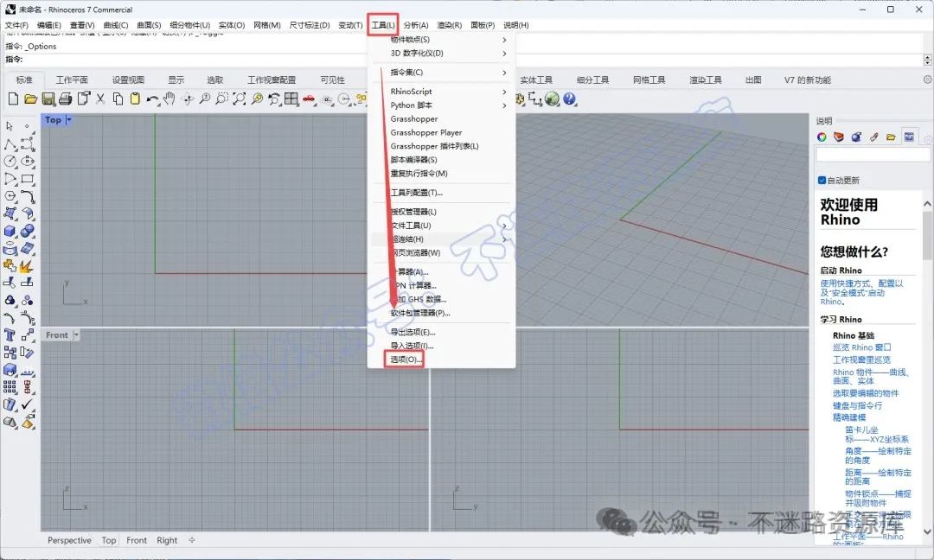The height and width of the screenshot is (560, 934).
Task: Add a viewport tab with the plus icon
Action: [x=192, y=540]
